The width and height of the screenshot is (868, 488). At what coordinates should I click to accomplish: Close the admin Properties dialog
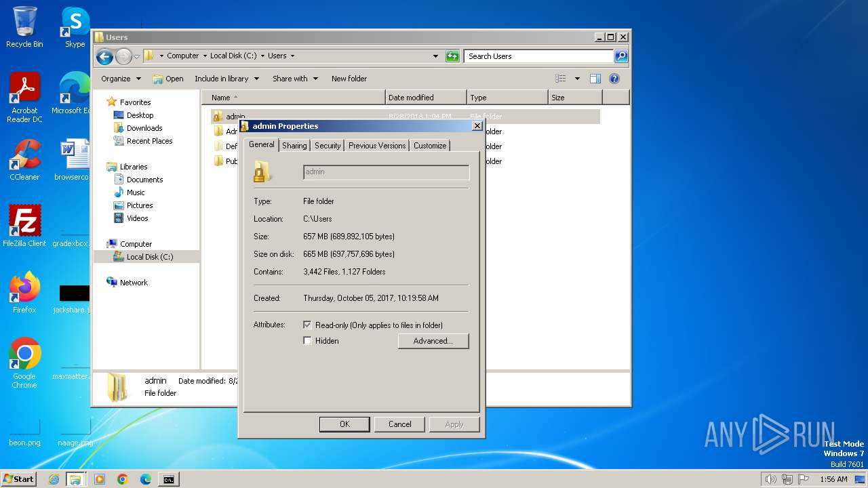tap(477, 126)
